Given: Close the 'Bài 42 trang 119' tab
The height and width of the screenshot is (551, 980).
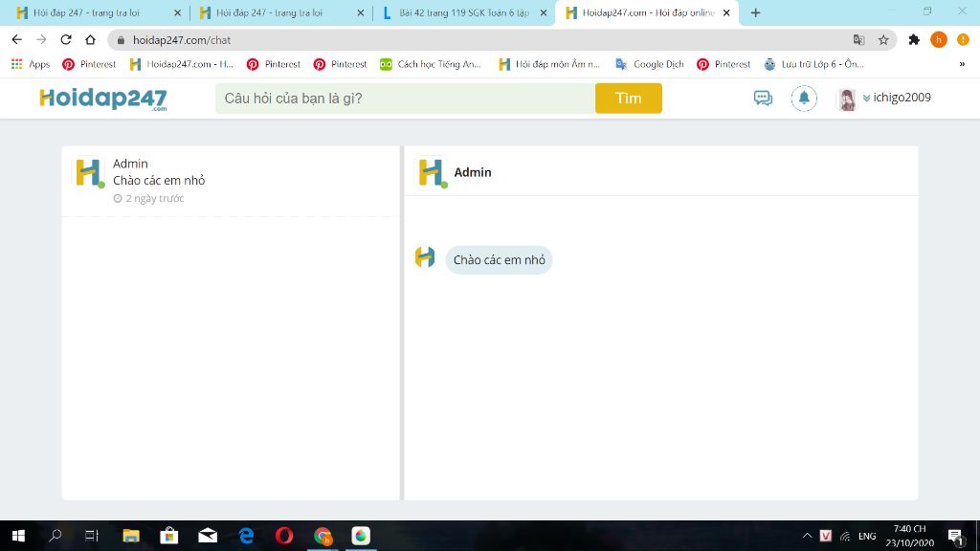Looking at the screenshot, I should click(544, 12).
